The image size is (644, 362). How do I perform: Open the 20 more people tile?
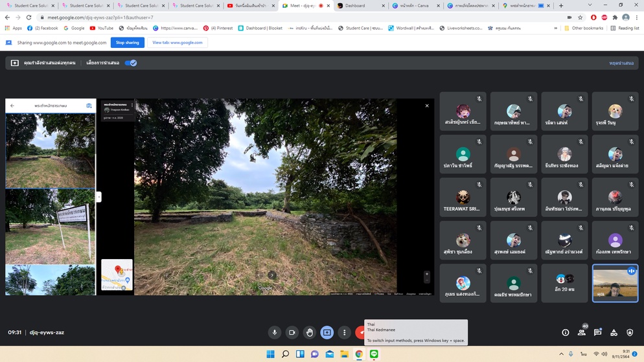coord(564,283)
